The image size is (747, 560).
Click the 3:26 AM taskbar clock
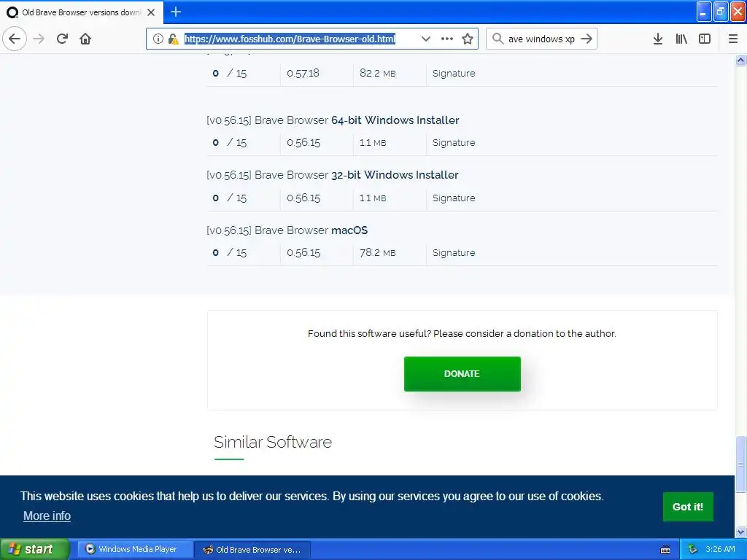[x=720, y=550]
